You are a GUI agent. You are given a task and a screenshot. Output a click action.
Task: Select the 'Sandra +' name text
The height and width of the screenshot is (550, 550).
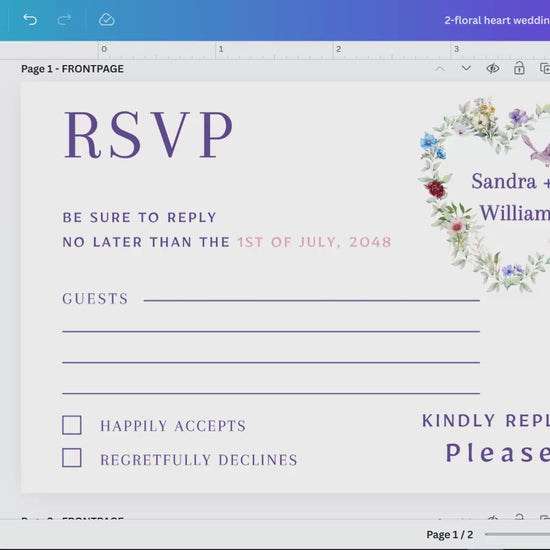click(x=510, y=181)
